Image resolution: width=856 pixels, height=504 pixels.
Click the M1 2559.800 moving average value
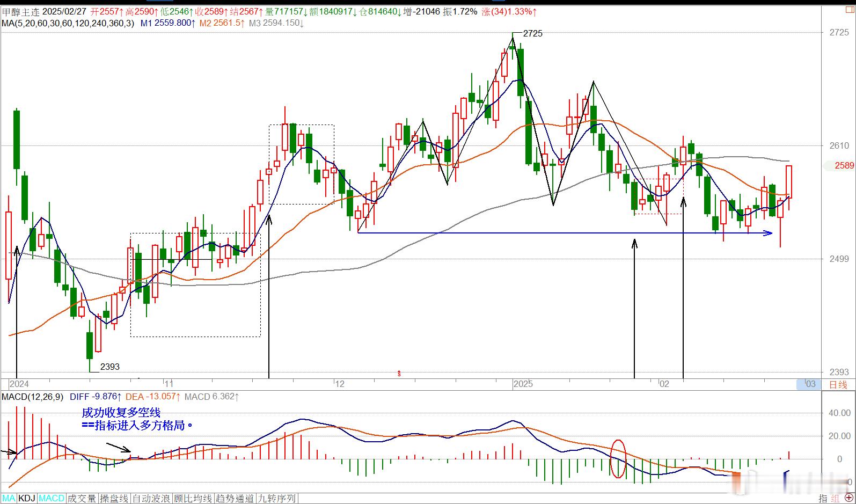(x=168, y=23)
